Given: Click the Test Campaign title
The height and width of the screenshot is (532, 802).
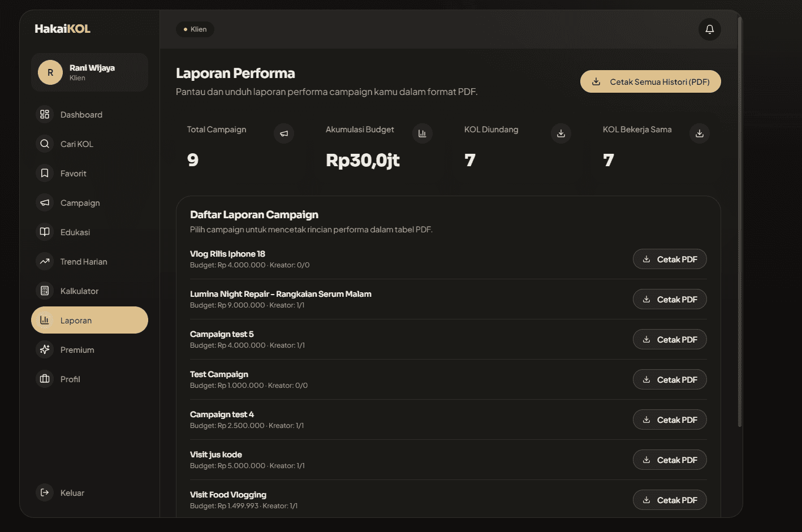Looking at the screenshot, I should 219,374.
